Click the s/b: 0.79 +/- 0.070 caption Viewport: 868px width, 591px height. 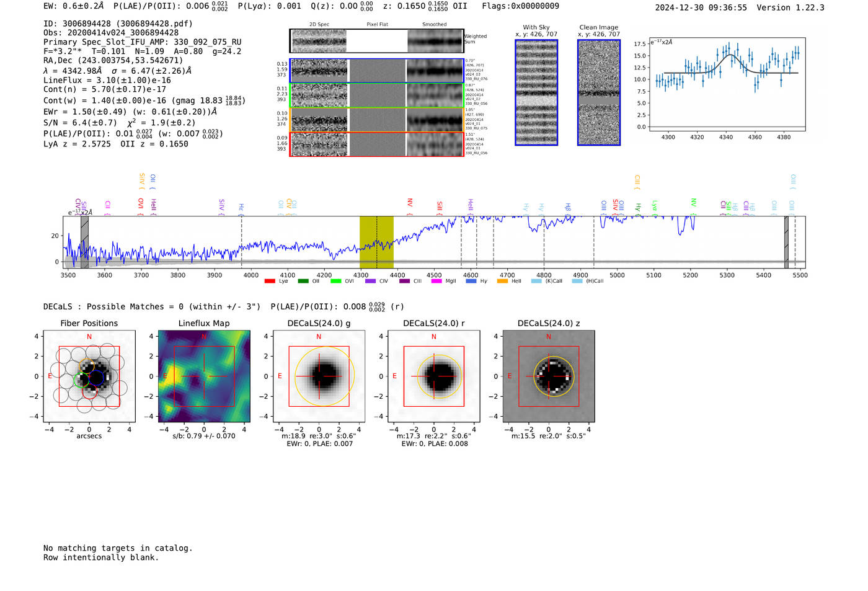pyautogui.click(x=204, y=436)
